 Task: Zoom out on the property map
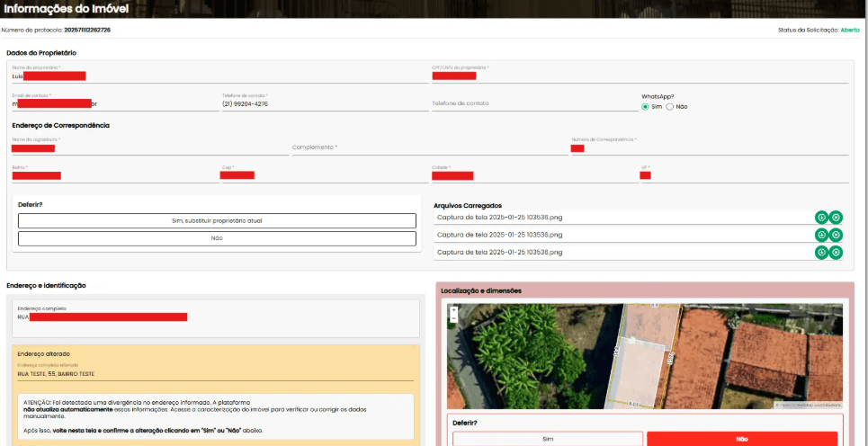[x=454, y=318]
